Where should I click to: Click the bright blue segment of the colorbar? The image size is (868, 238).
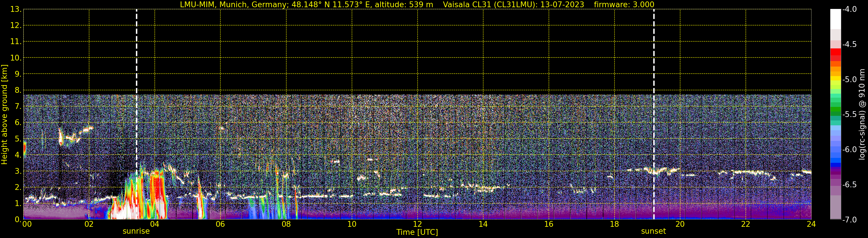coord(835,160)
